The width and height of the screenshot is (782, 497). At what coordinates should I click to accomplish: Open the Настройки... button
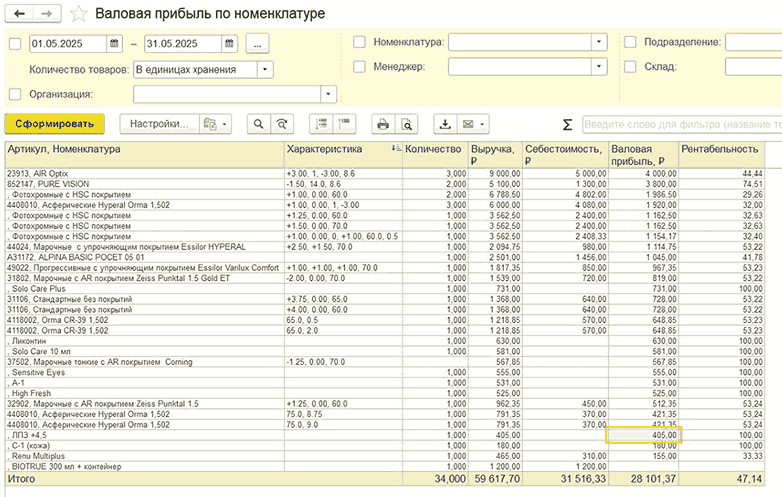pos(160,124)
